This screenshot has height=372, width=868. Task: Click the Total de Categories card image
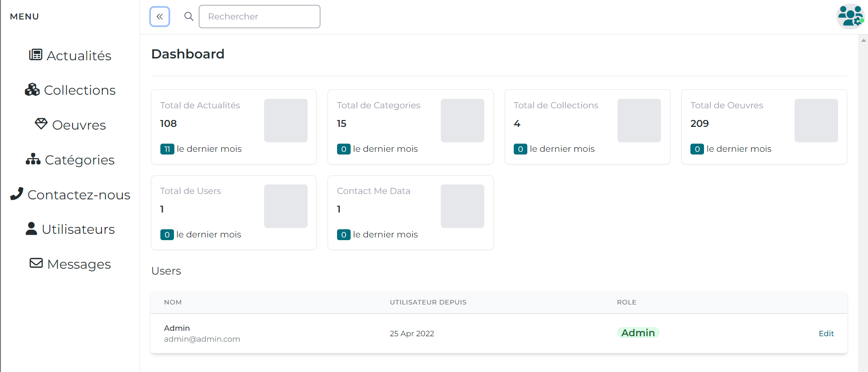(x=463, y=121)
